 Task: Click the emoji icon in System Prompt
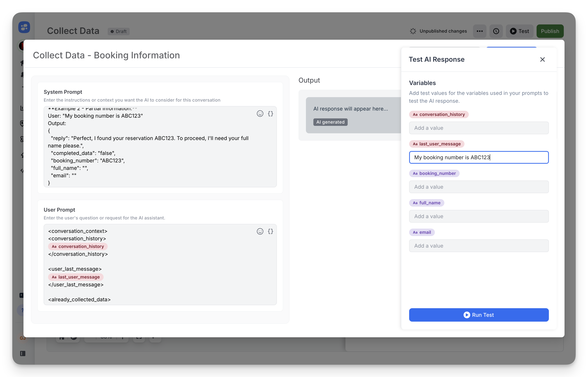(260, 114)
